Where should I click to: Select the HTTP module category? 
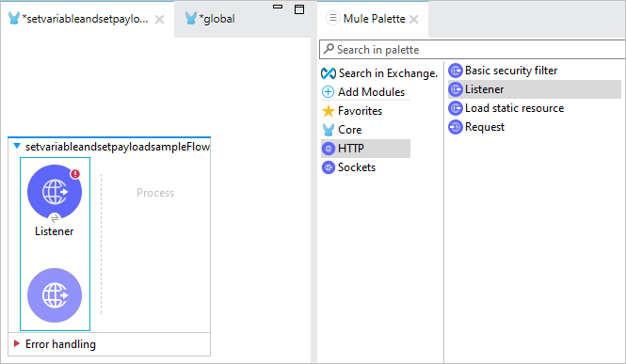(365, 149)
